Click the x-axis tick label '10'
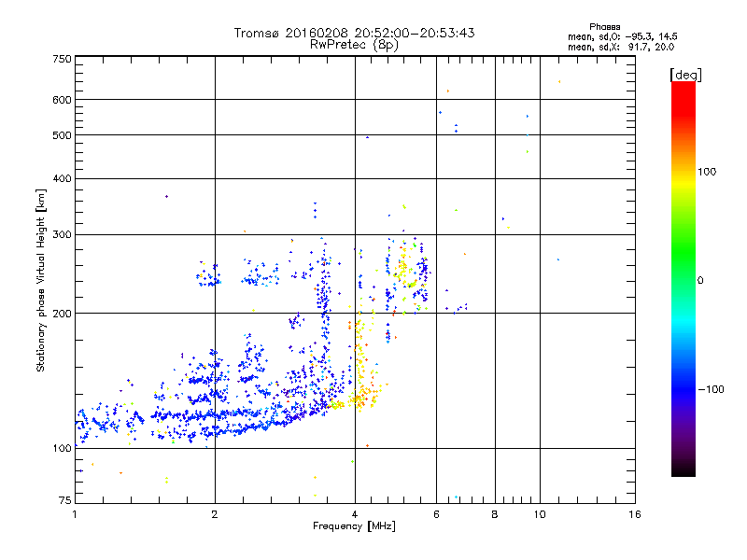This screenshot has width=747, height=560. click(540, 514)
